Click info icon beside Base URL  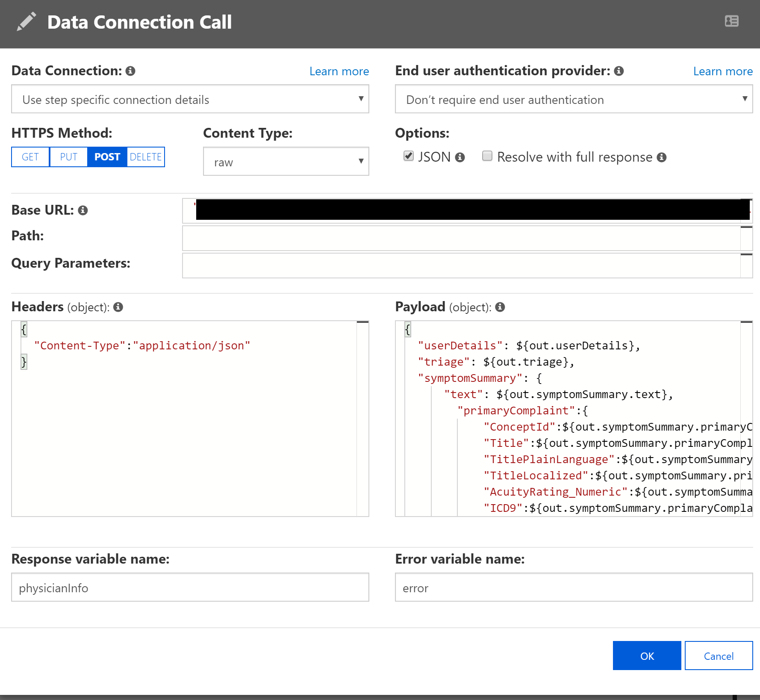click(x=83, y=210)
